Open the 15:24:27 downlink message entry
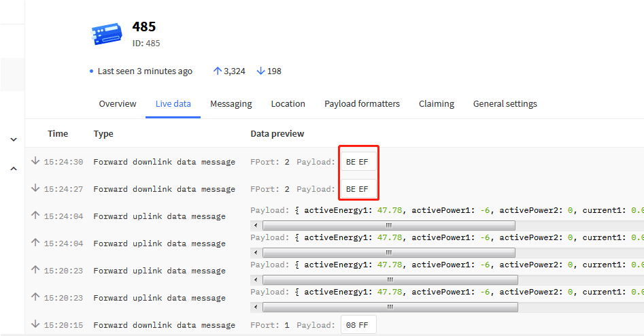The height and width of the screenshot is (336, 644). [335, 189]
